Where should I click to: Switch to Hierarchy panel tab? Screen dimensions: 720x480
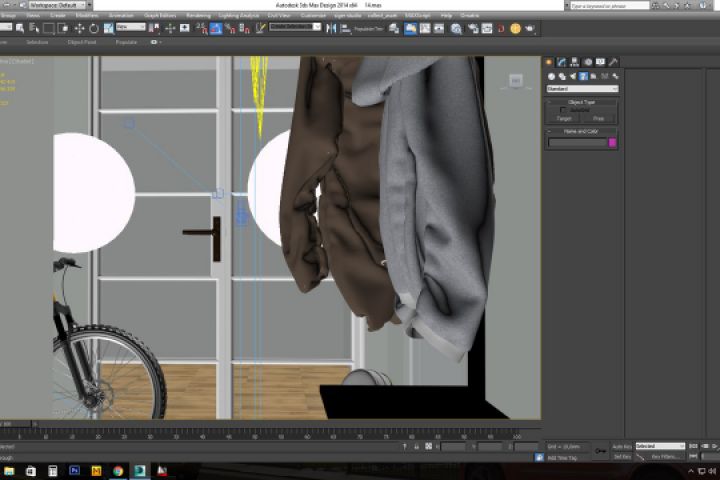(575, 63)
